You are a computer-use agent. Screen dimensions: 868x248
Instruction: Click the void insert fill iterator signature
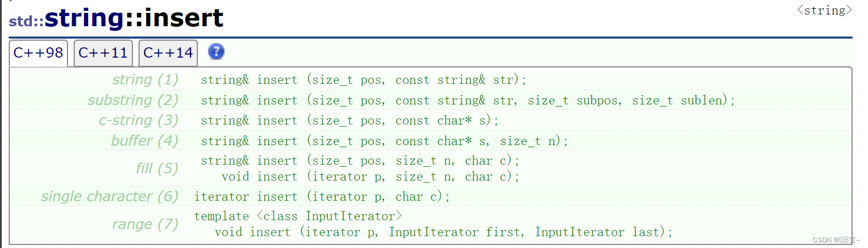click(370, 176)
